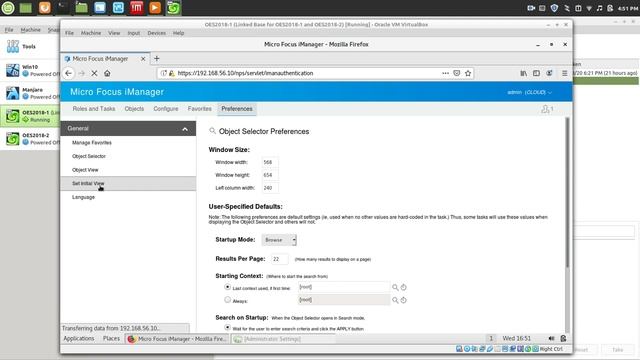
Task: Open history for Last context used field
Action: click(x=403, y=287)
